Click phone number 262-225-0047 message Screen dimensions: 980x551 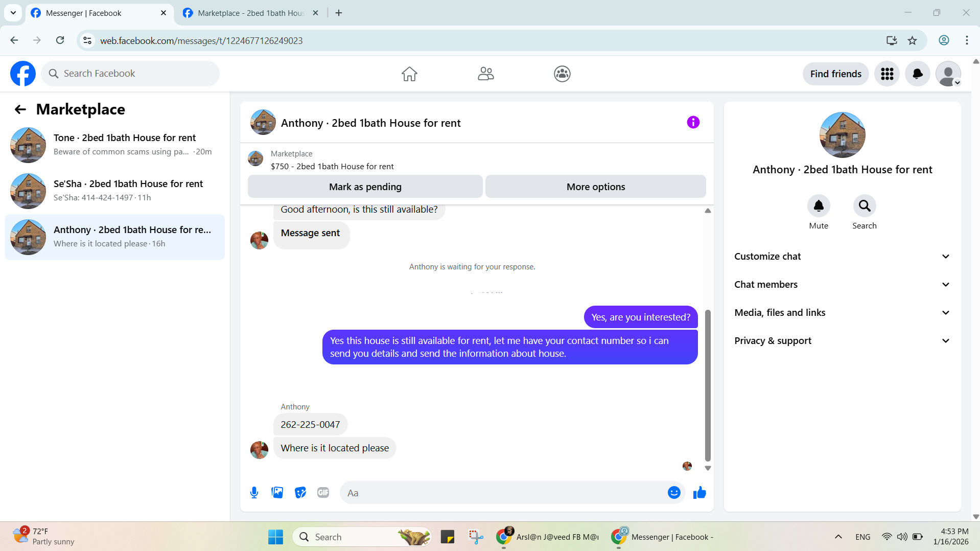coord(310,425)
